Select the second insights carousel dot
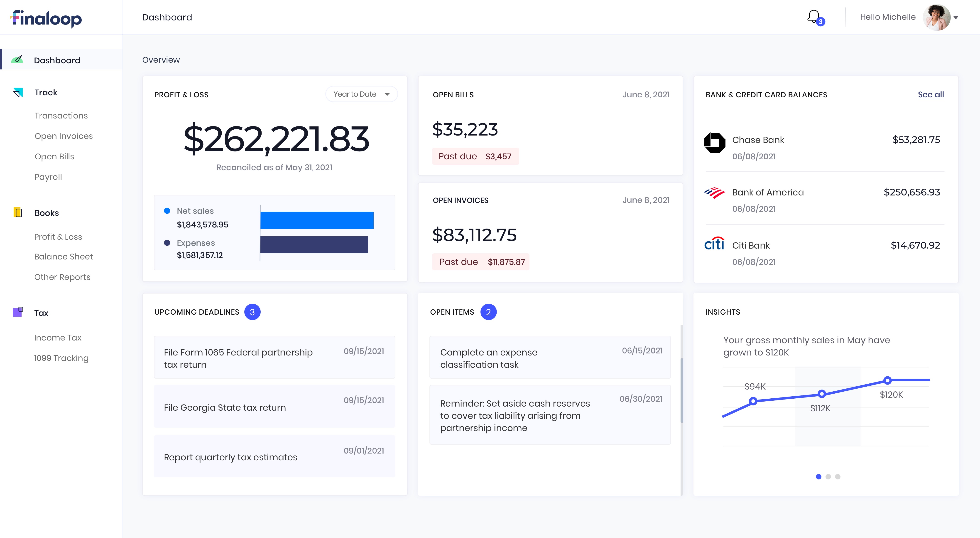 (828, 477)
